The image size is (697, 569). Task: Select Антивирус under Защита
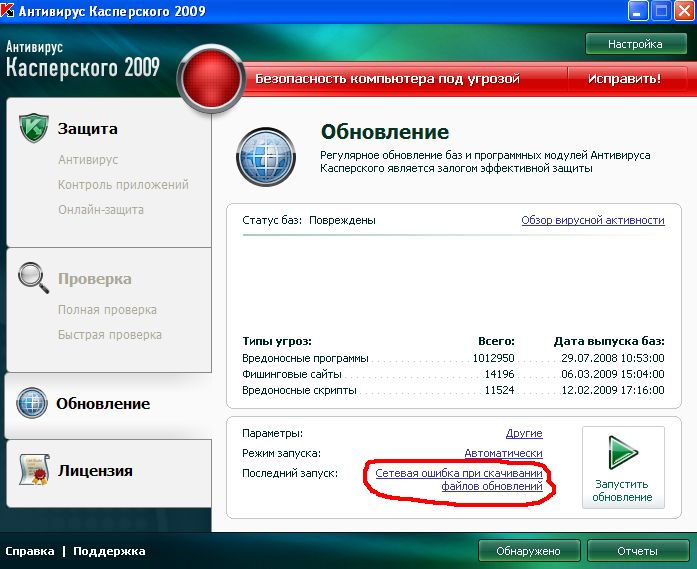coord(88,160)
